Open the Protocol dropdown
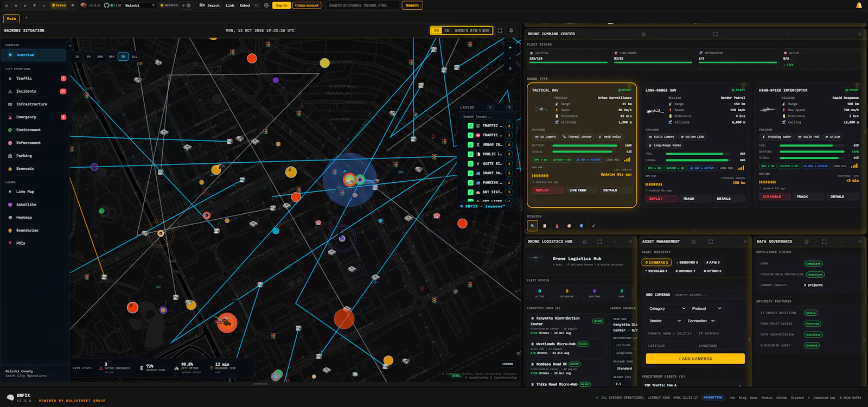 [706, 308]
